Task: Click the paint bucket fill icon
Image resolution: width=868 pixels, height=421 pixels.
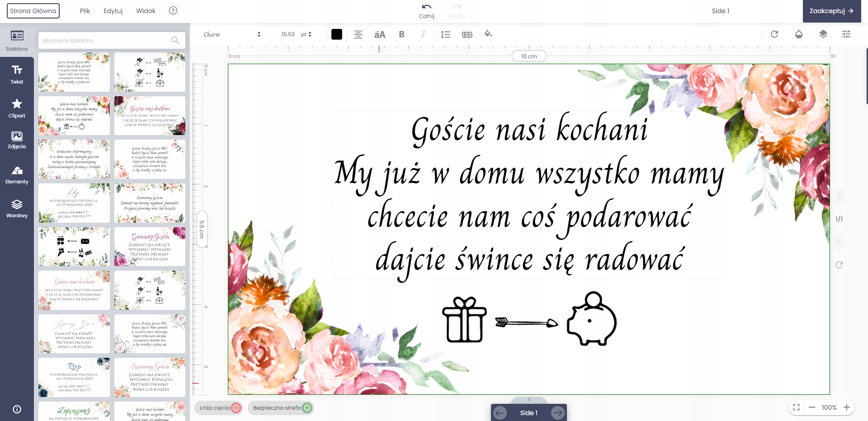Action: 488,34
